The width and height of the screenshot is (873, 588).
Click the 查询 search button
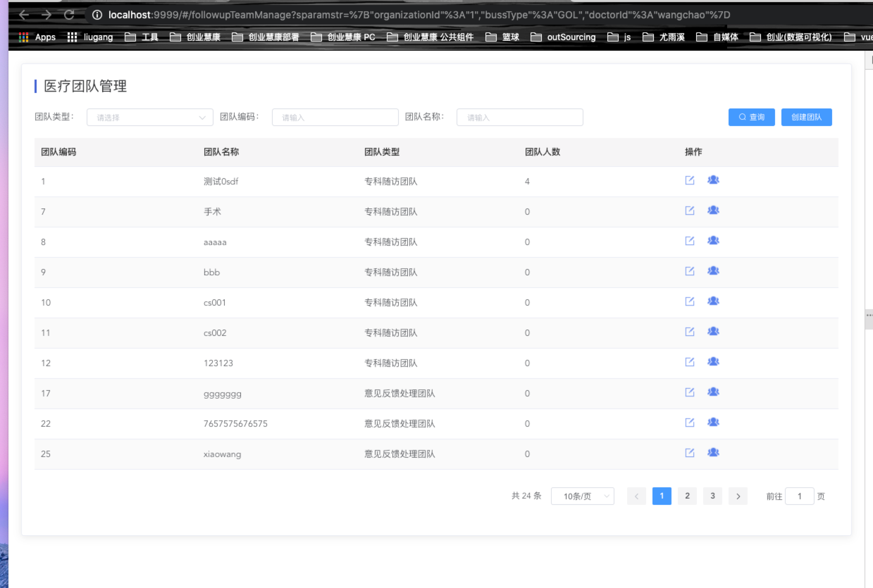[x=751, y=117]
